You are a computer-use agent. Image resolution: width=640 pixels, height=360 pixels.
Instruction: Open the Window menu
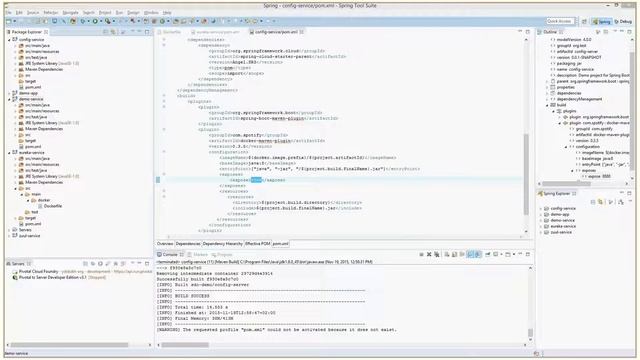(151, 13)
